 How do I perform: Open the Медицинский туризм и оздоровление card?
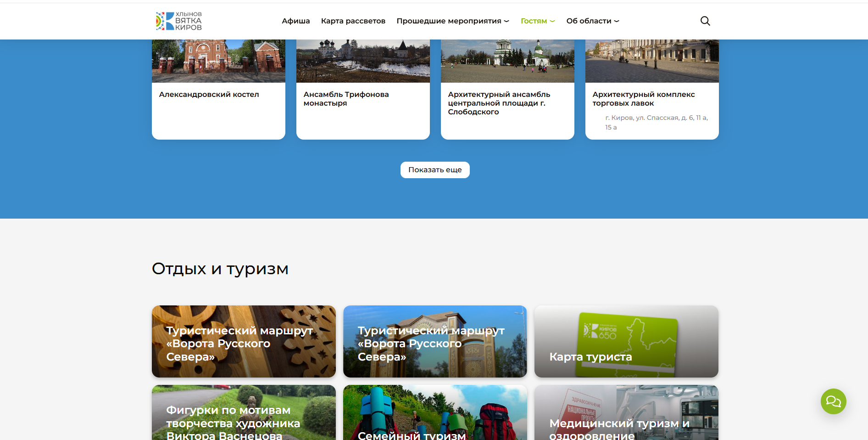626,412
